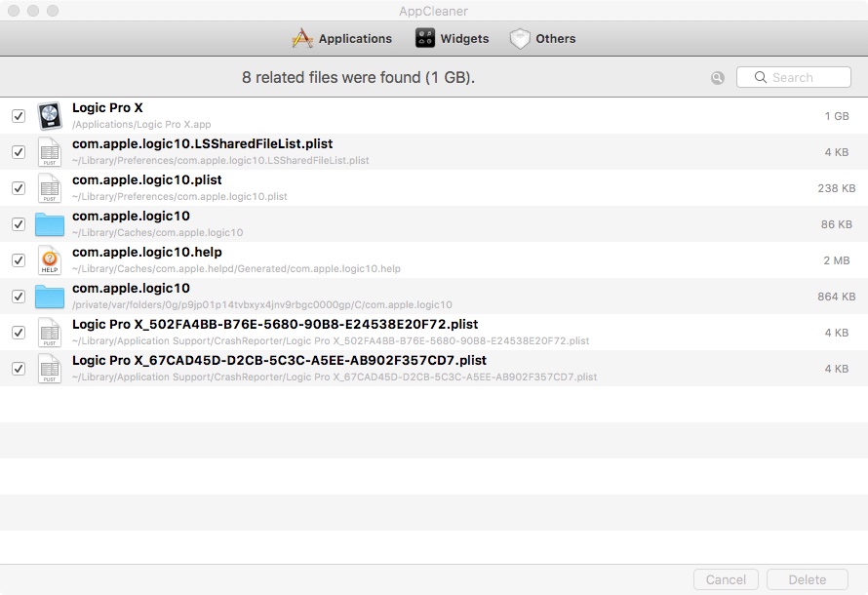The image size is (868, 595).
Task: Click the LSSharedFileList.plist file icon
Action: pyautogui.click(x=50, y=151)
